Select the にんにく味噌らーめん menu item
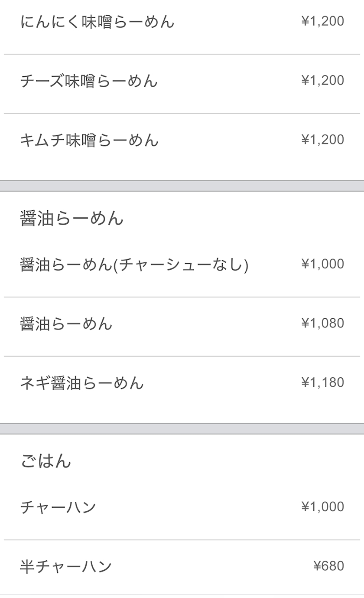 point(97,21)
